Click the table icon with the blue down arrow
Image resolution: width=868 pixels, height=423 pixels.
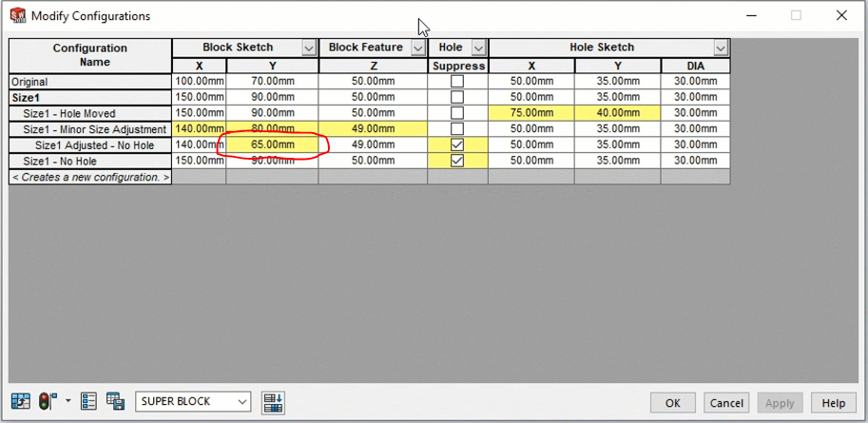pos(273,402)
